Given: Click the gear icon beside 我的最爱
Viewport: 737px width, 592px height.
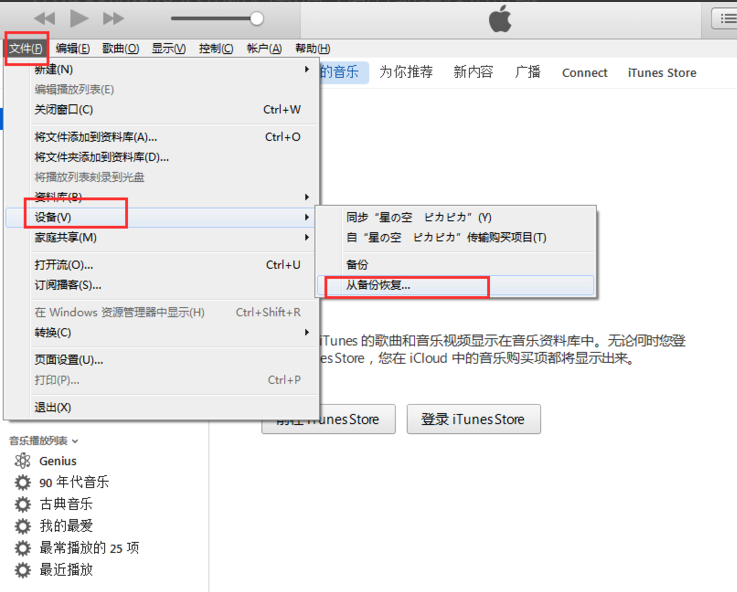Looking at the screenshot, I should coord(23,526).
